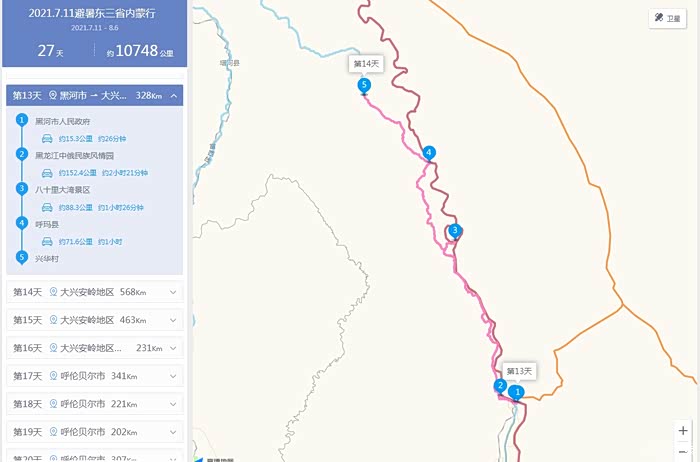Screen dimensions: 700x462
Task: Select map pin 2 near 第13天 label
Action: click(500, 386)
